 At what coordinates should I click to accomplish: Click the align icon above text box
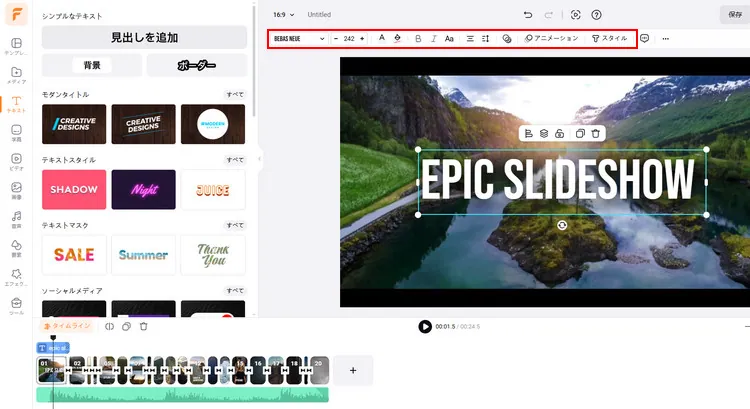529,133
